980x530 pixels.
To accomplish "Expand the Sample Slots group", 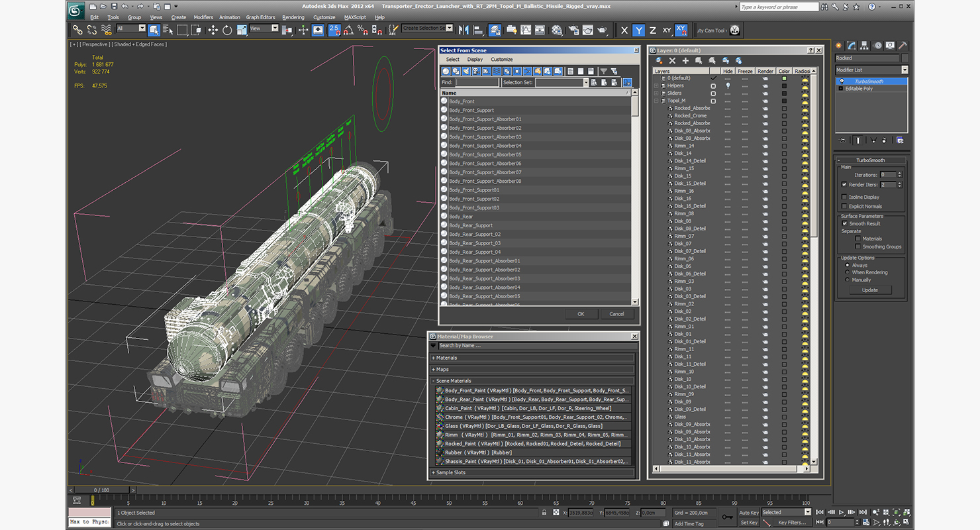I will coord(532,472).
